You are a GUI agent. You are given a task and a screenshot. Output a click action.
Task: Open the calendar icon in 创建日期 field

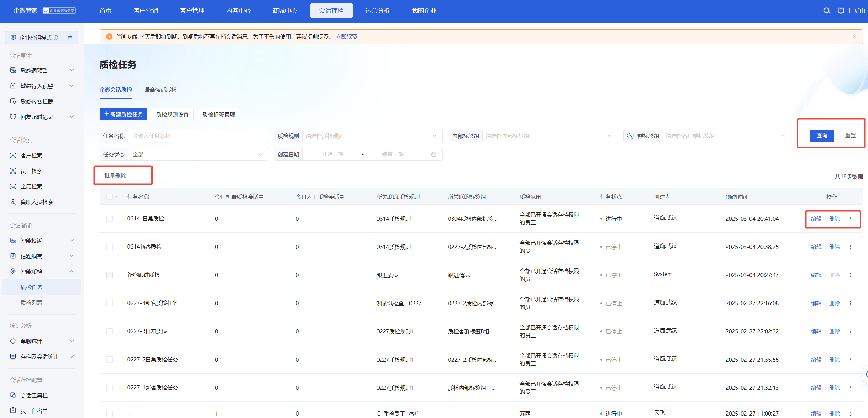[x=434, y=154]
